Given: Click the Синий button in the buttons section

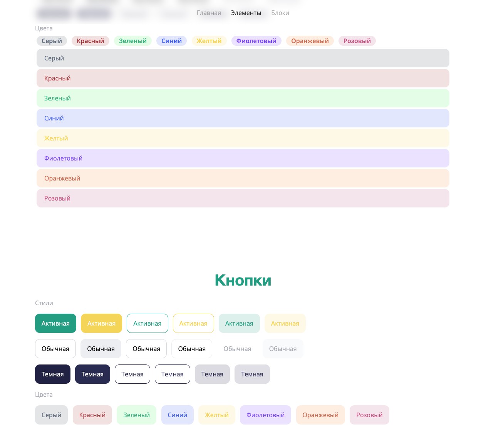Looking at the screenshot, I should coord(178,415).
